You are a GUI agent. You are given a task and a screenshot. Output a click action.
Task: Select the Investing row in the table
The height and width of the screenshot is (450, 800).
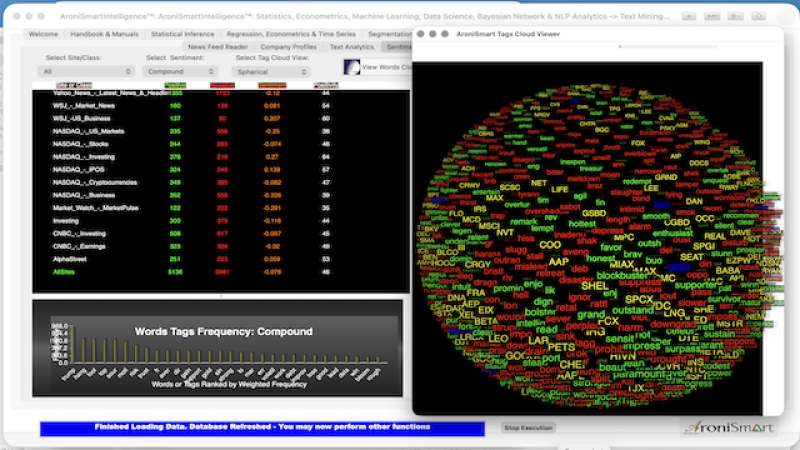coord(220,221)
